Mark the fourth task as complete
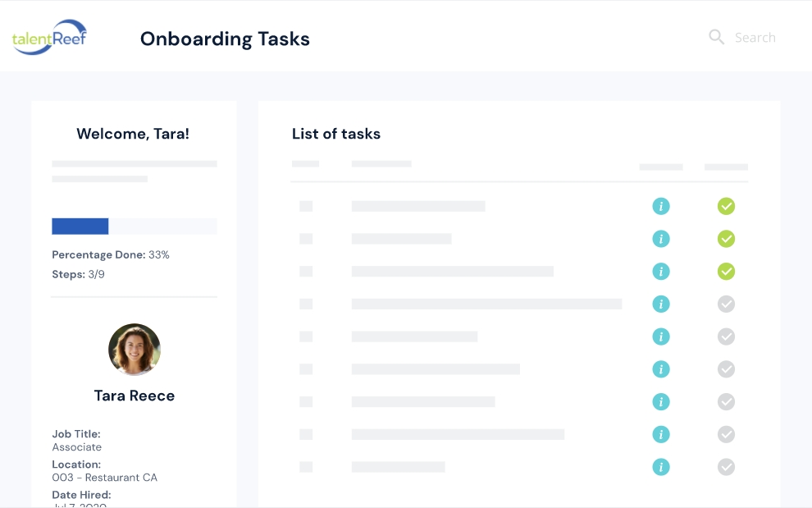812x508 pixels. tap(726, 304)
